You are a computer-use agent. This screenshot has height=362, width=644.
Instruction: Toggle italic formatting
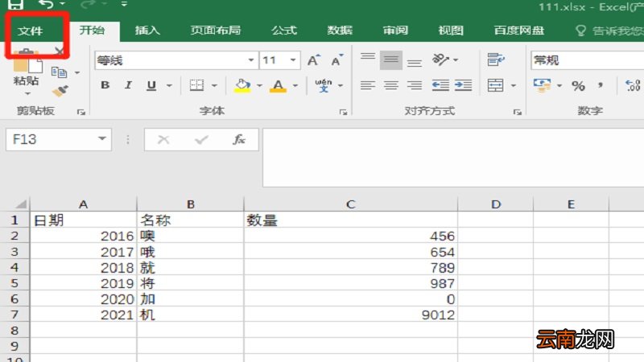pyautogui.click(x=128, y=85)
